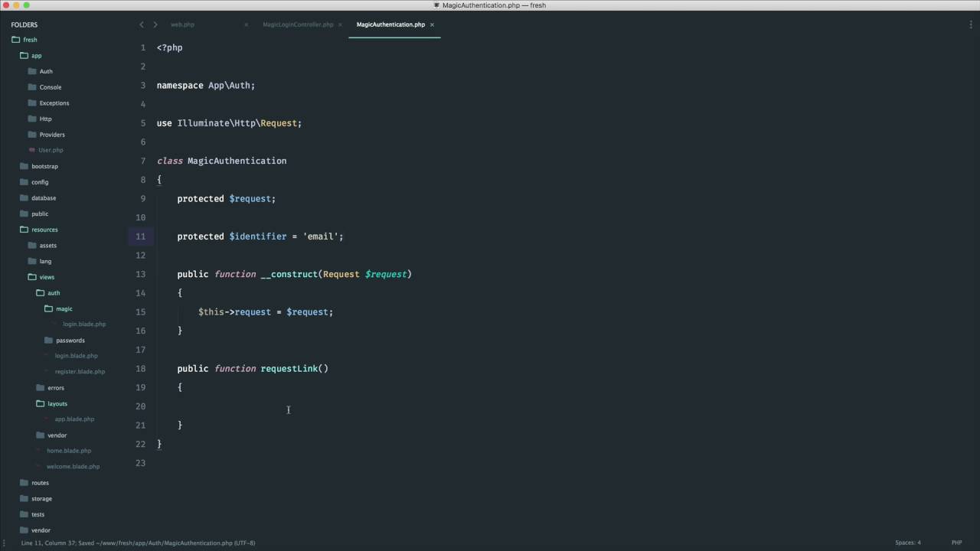Click the Auth folder icon in sidebar
Screen dimensions: 980x551
pos(32,71)
